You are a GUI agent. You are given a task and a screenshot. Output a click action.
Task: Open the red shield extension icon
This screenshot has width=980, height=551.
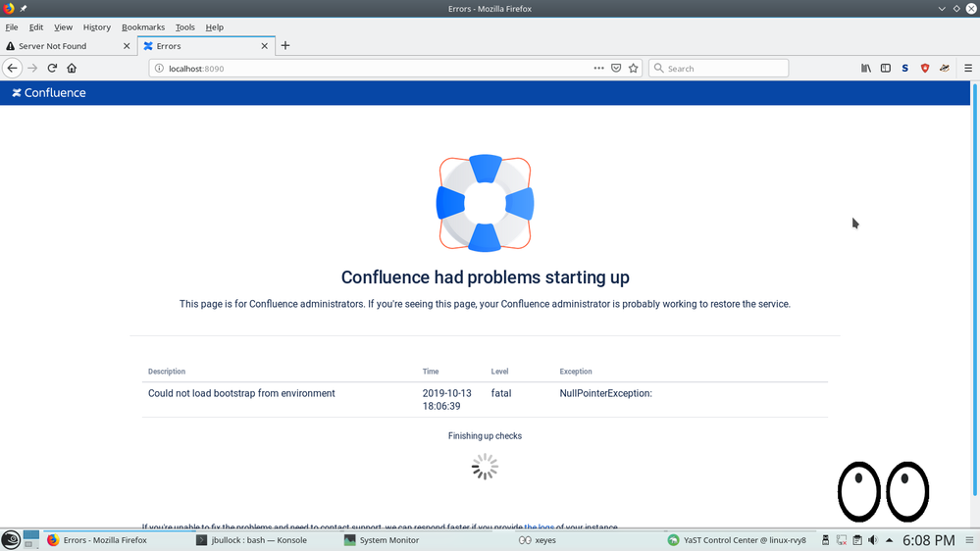coord(925,68)
